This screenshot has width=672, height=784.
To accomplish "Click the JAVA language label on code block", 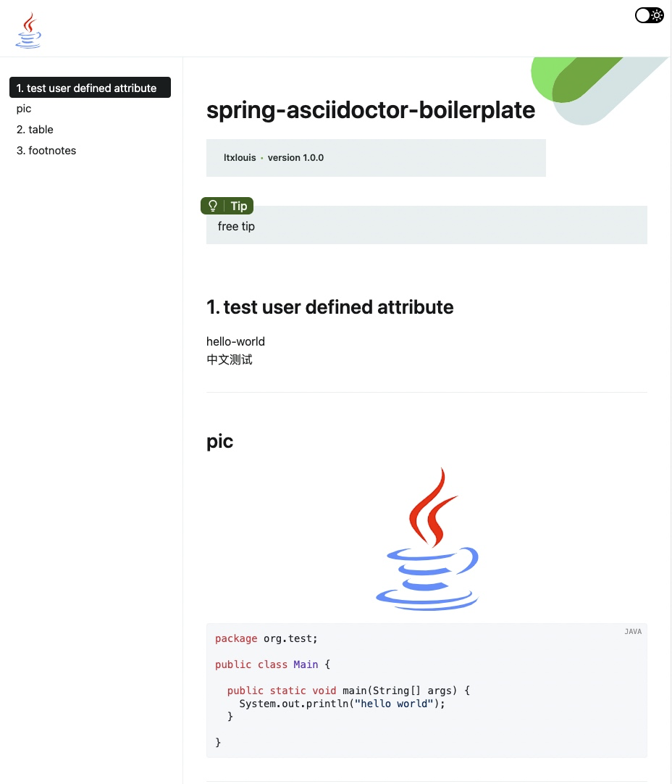I will [632, 631].
